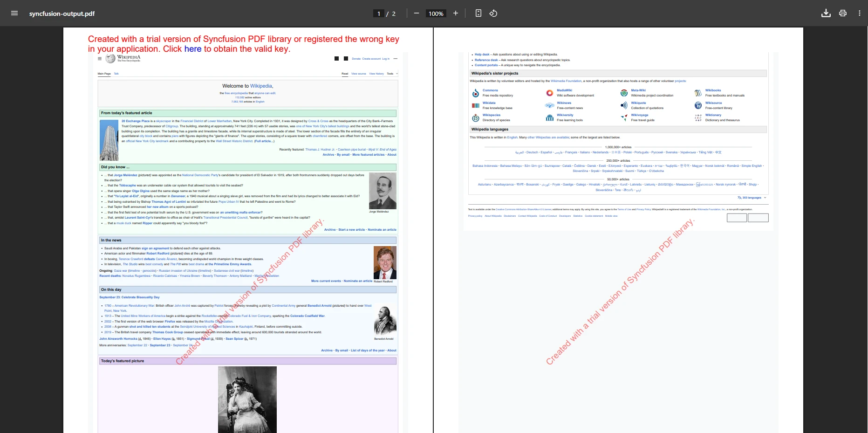This screenshot has width=868, height=433.
Task: Click the Commons sister project icon
Action: coord(476,93)
